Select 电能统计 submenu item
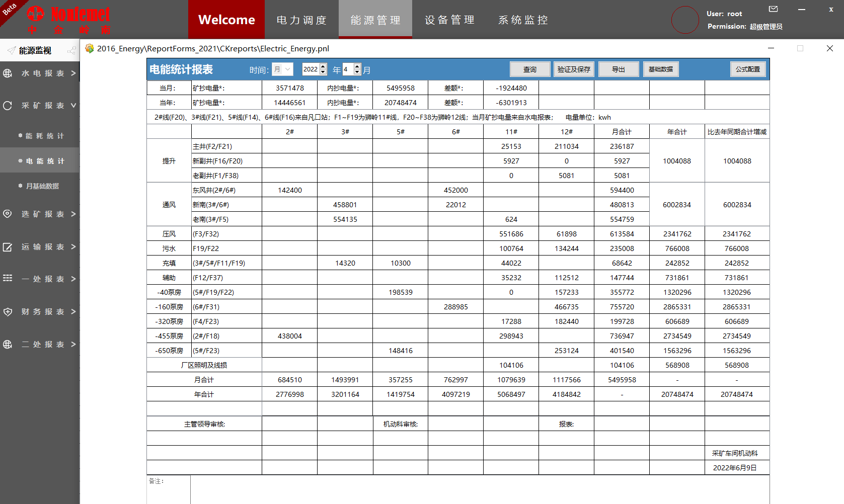This screenshot has height=504, width=844. [40, 161]
